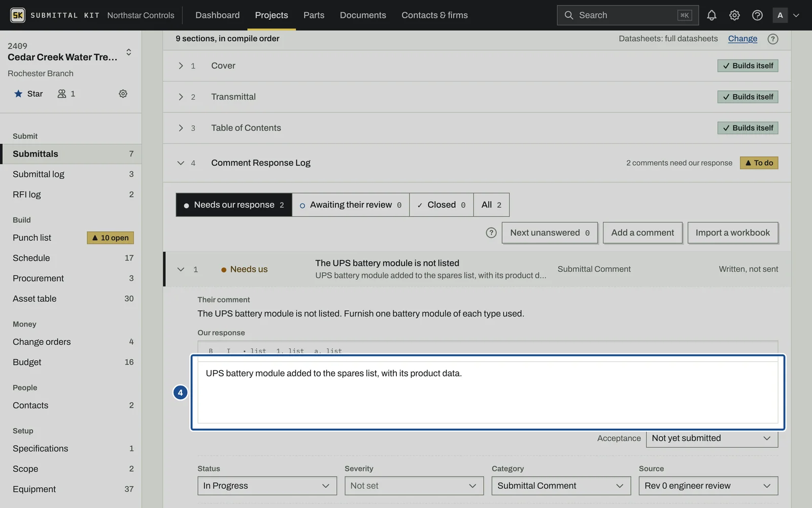Filter to Closed comments
The width and height of the screenshot is (812, 508).
click(442, 205)
